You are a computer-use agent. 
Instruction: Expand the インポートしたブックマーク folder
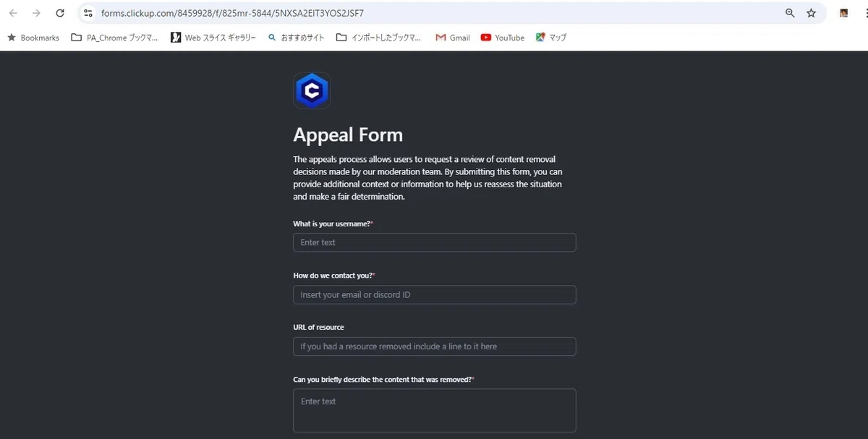click(x=379, y=38)
